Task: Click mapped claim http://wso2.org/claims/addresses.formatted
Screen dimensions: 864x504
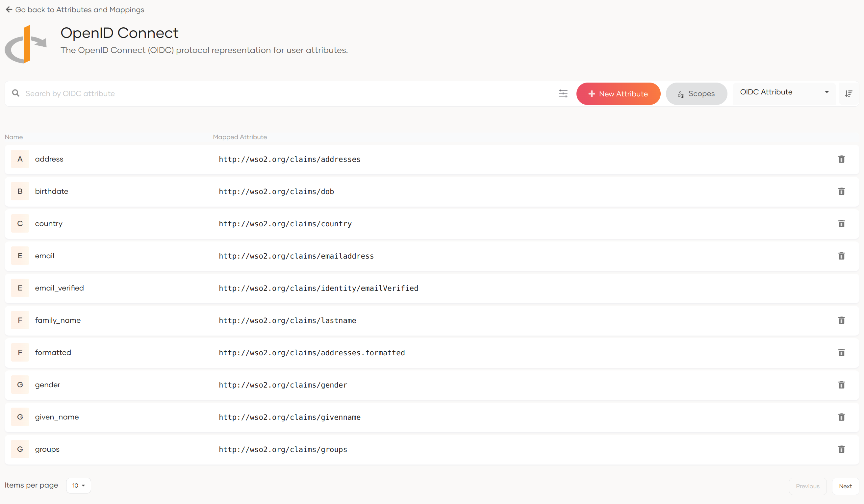Action: pos(312,353)
